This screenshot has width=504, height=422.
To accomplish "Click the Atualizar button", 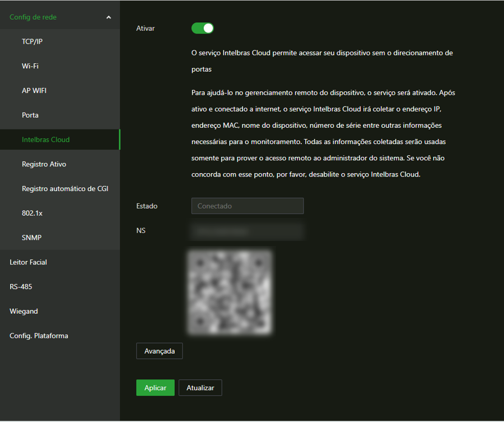I will [200, 388].
